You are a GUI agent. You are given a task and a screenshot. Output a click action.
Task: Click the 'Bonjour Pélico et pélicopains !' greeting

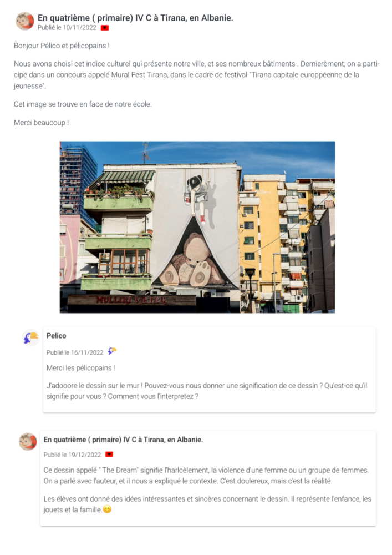point(62,46)
